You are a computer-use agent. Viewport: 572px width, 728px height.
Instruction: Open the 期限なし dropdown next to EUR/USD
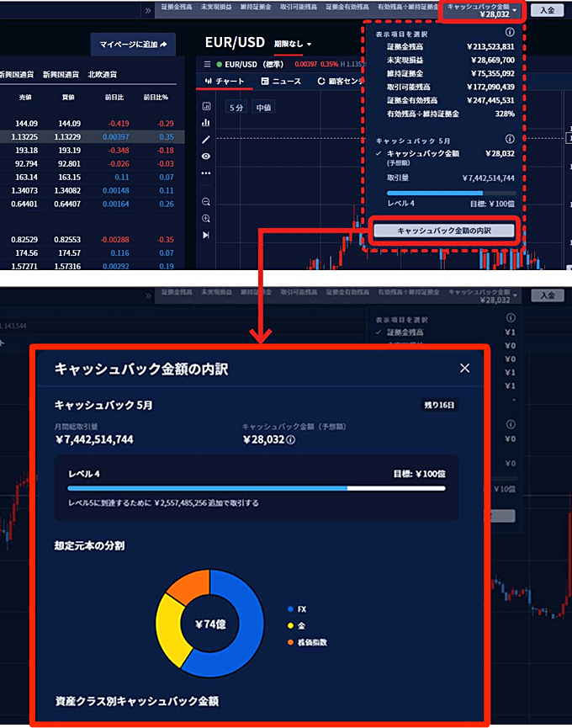(x=293, y=44)
